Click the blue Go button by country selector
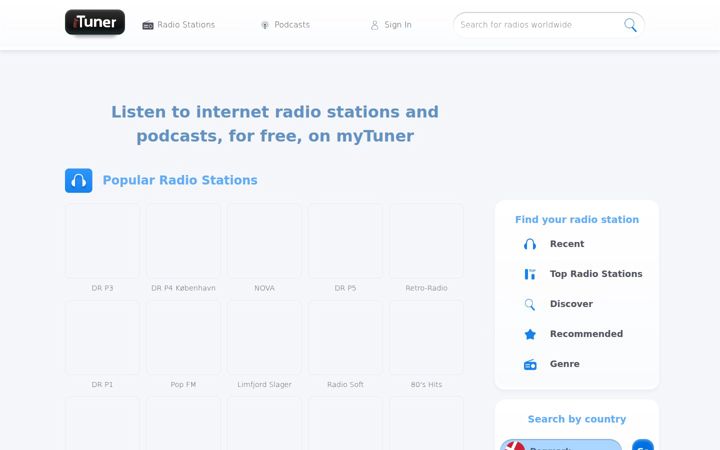 tap(642, 444)
